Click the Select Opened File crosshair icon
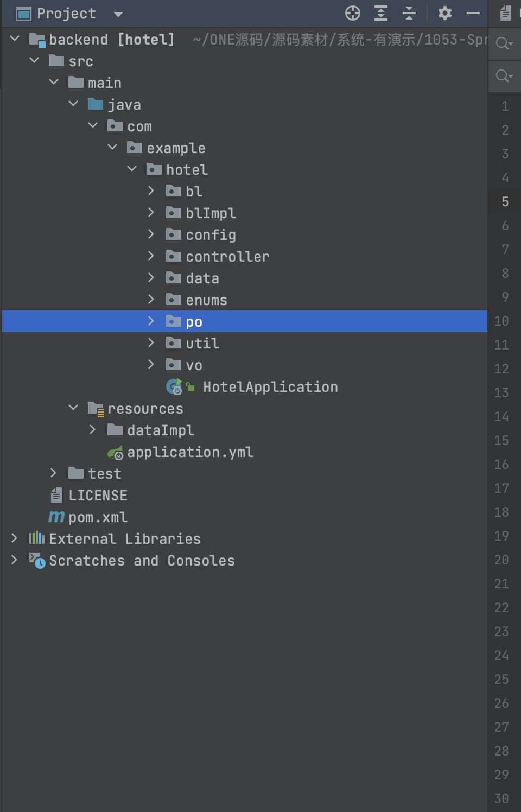This screenshot has width=521, height=812. click(353, 13)
